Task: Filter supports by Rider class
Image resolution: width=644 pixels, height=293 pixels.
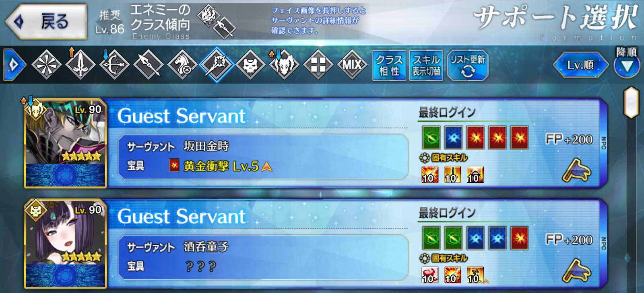Action: coord(182,64)
